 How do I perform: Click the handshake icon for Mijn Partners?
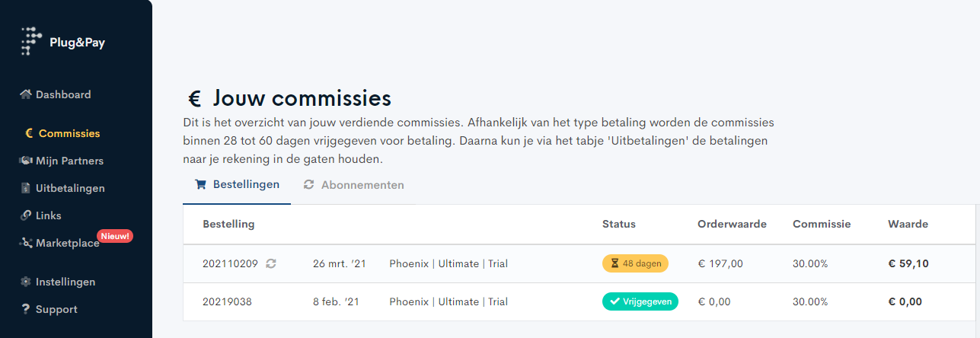coord(26,161)
